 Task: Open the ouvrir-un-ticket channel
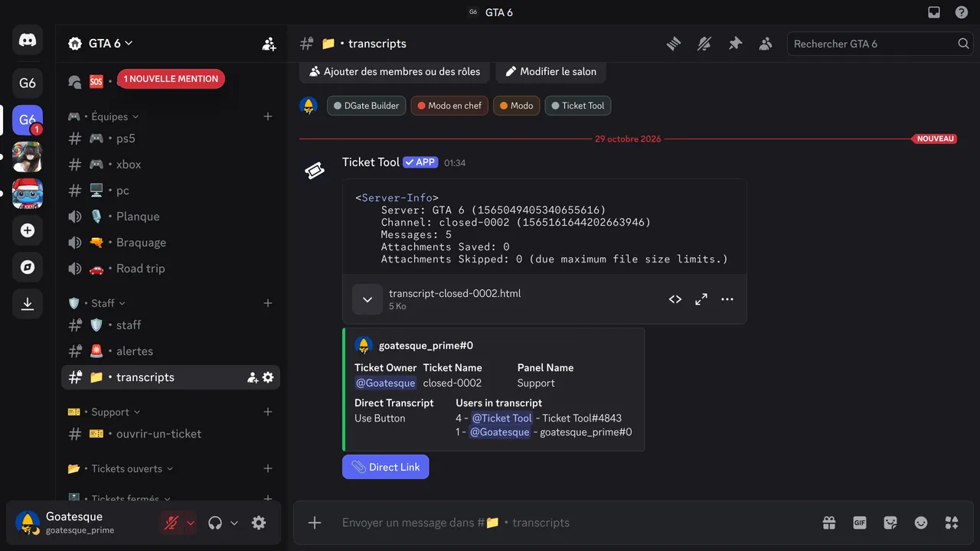click(x=170, y=434)
